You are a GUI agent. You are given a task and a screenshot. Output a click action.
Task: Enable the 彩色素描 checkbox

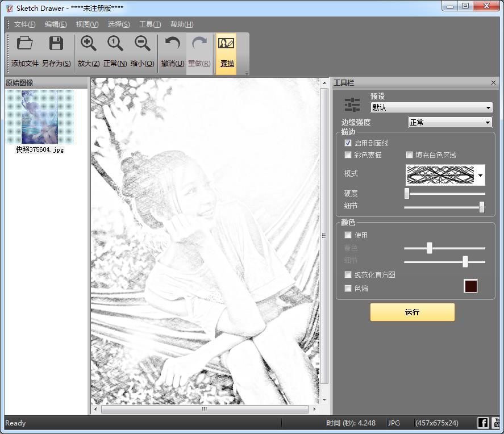click(x=348, y=155)
